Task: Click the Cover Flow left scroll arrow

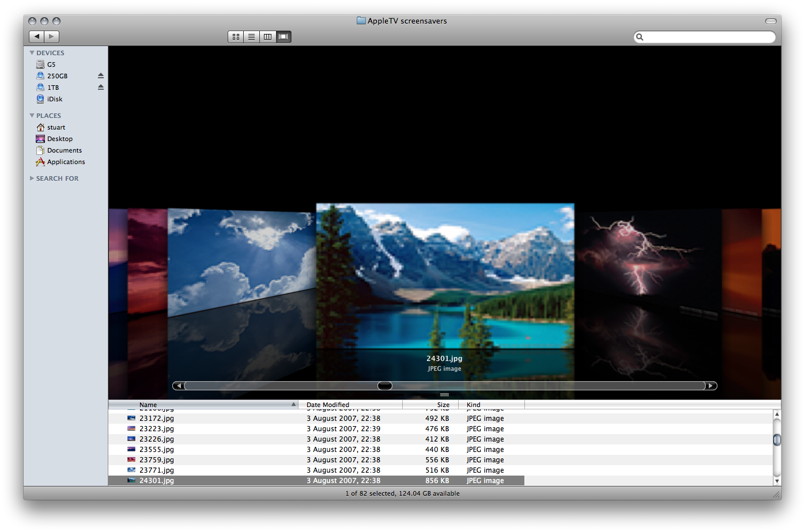Action: (179, 386)
